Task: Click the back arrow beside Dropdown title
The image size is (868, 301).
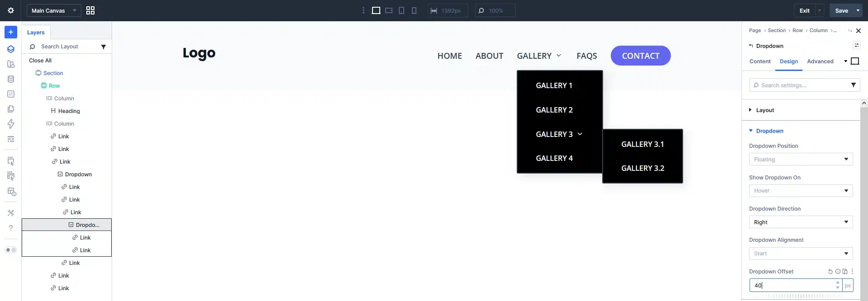Action: pos(751,46)
